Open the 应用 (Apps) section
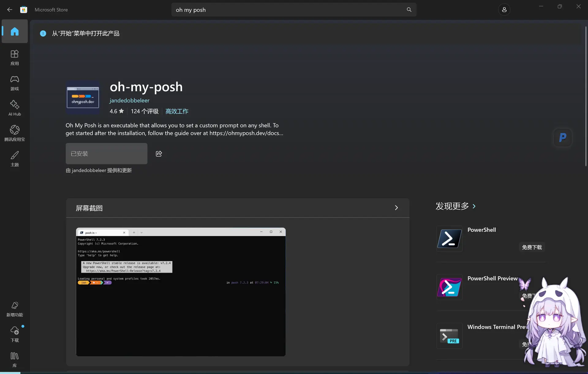The image size is (588, 374). click(x=15, y=58)
